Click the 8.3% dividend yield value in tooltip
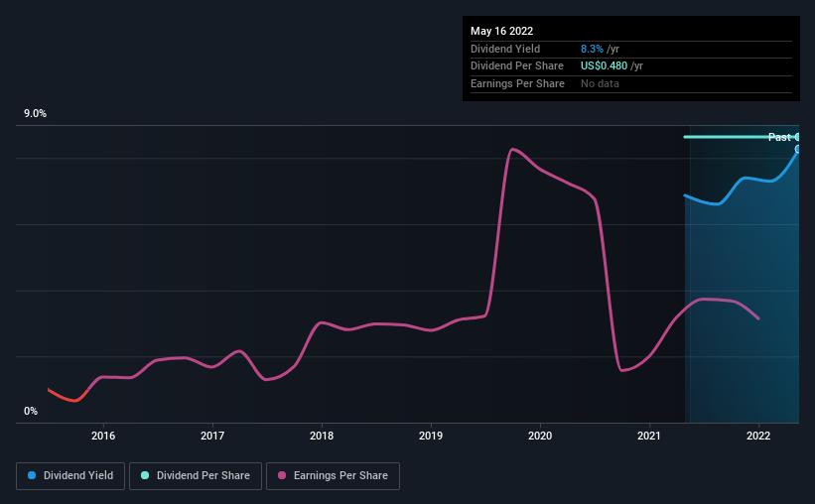The image size is (815, 504). pos(592,49)
